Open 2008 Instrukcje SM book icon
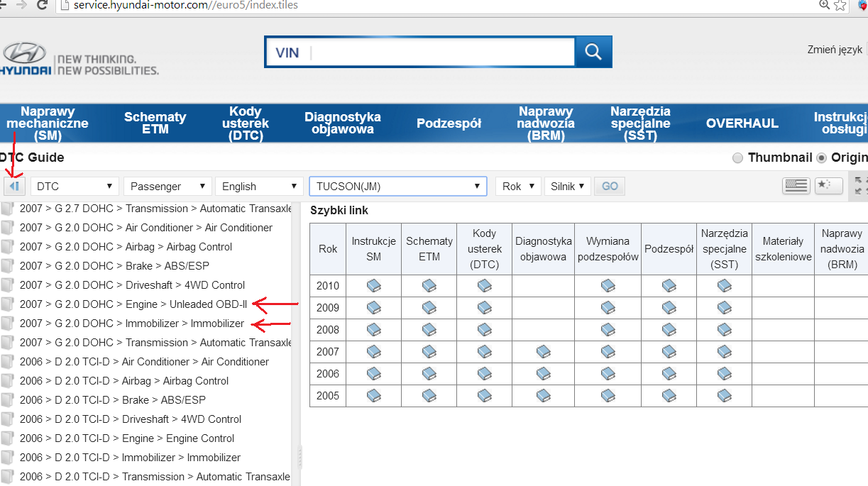 [x=374, y=330]
